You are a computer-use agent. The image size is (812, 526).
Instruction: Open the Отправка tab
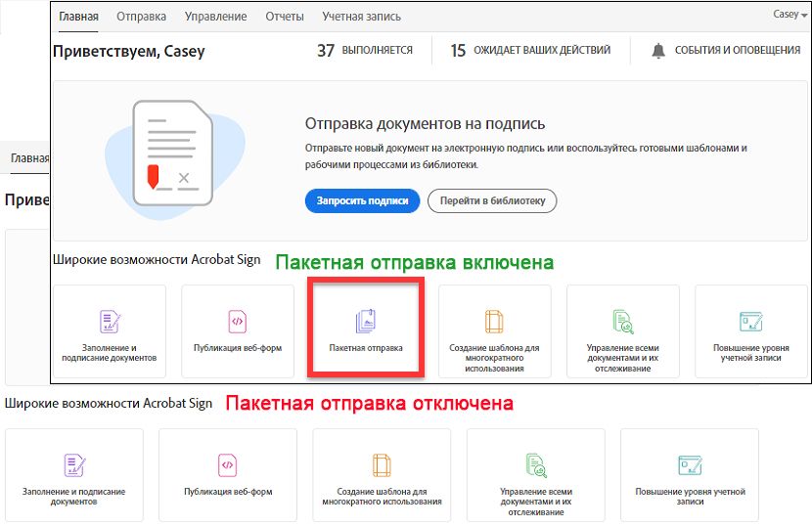[x=142, y=17]
